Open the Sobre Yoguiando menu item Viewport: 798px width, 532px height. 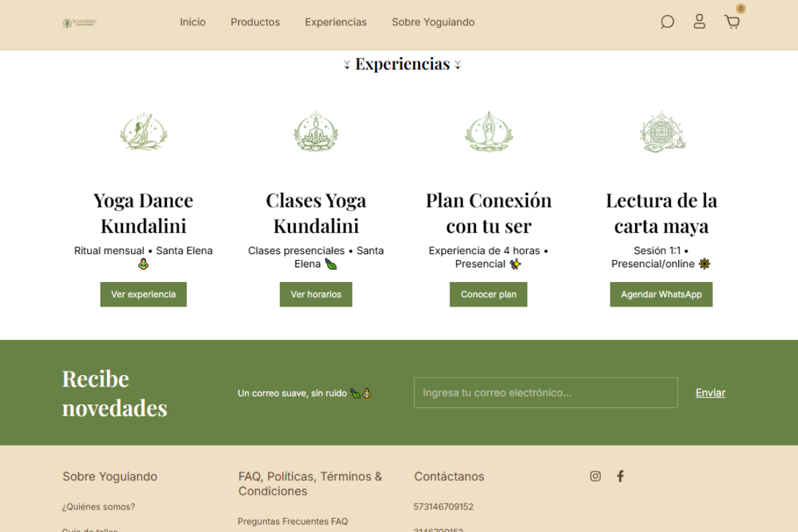(x=434, y=22)
